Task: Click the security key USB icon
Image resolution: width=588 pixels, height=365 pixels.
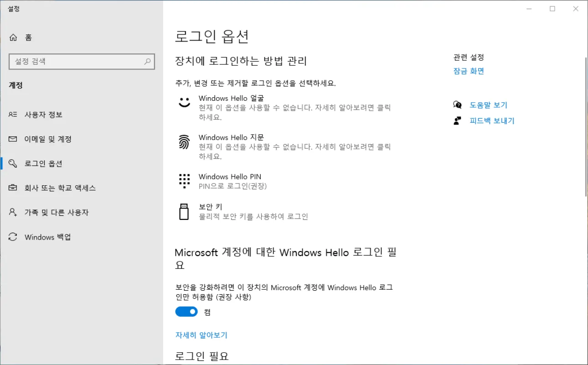Action: 184,212
